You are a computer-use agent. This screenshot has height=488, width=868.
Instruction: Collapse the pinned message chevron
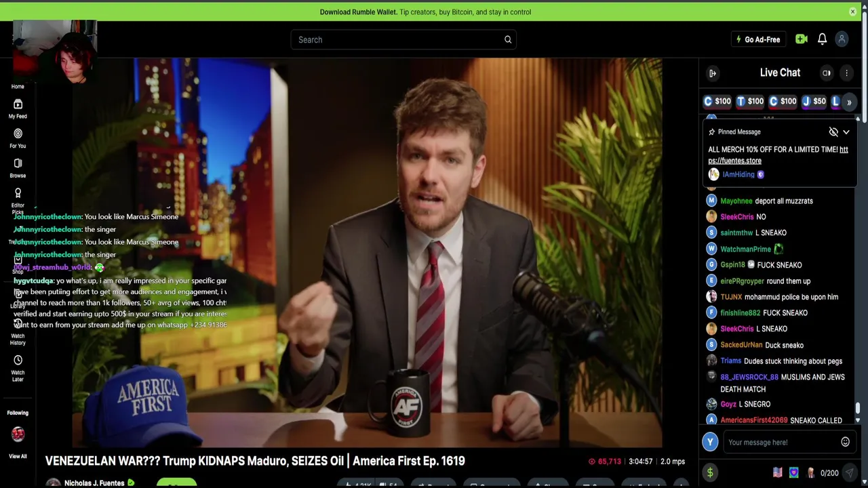(x=846, y=132)
